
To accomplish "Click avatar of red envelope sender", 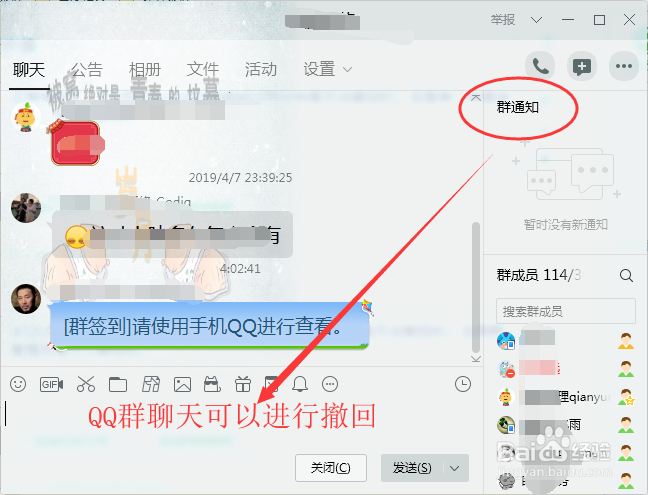I will pyautogui.click(x=26, y=117).
